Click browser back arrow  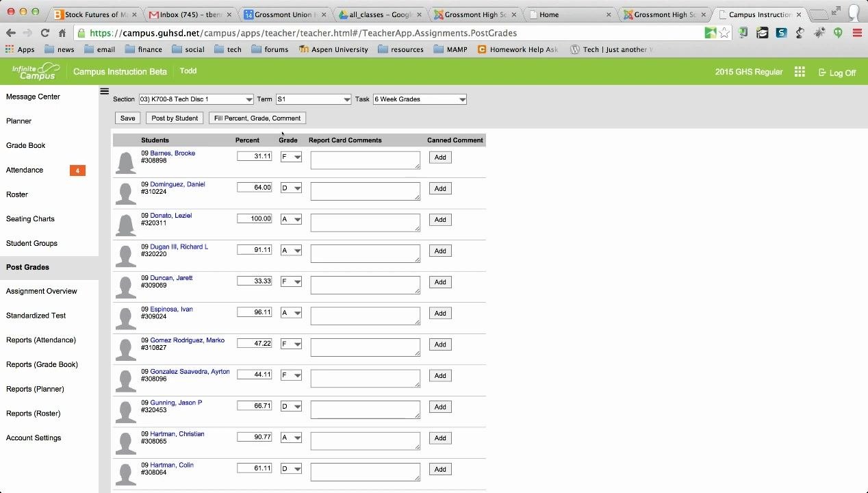pos(11,33)
